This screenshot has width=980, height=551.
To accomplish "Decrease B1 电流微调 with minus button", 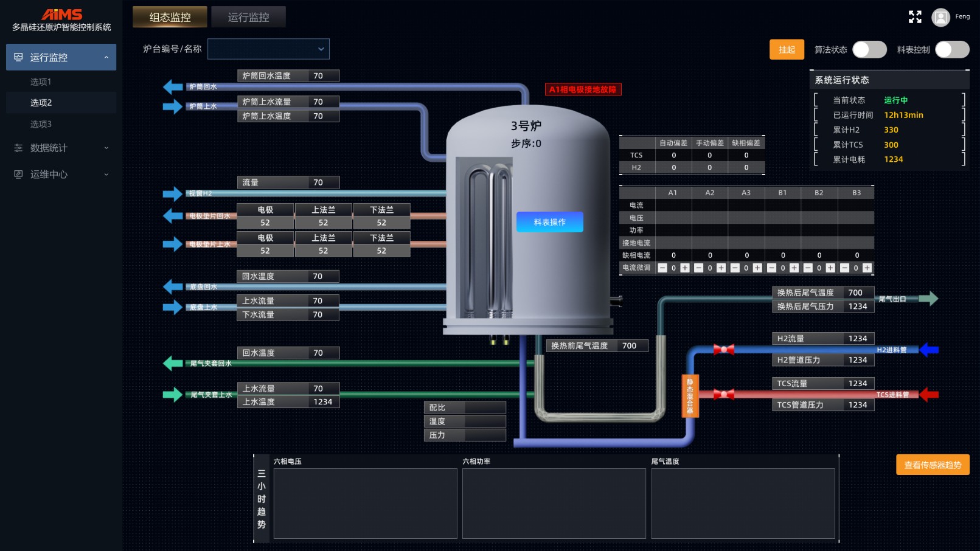I will 771,268.
